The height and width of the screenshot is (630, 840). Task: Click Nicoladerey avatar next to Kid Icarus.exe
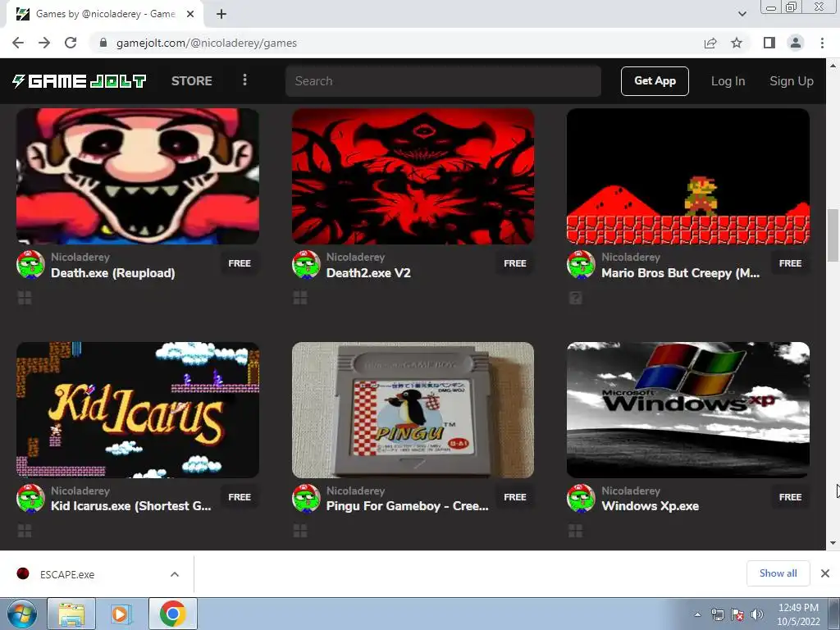point(30,498)
